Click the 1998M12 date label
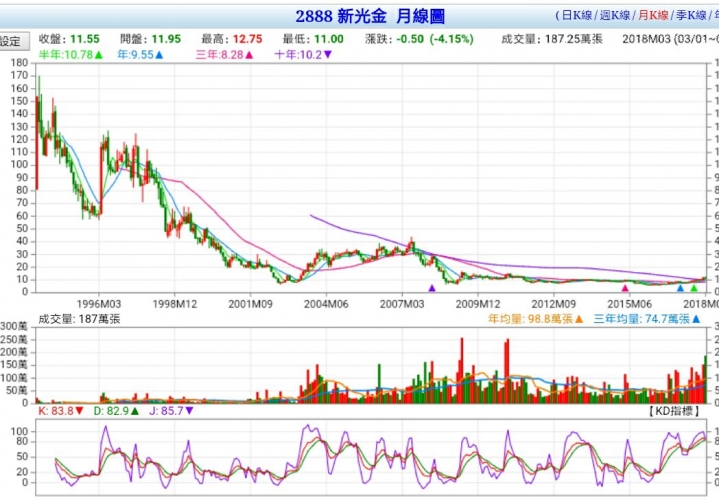 [174, 304]
